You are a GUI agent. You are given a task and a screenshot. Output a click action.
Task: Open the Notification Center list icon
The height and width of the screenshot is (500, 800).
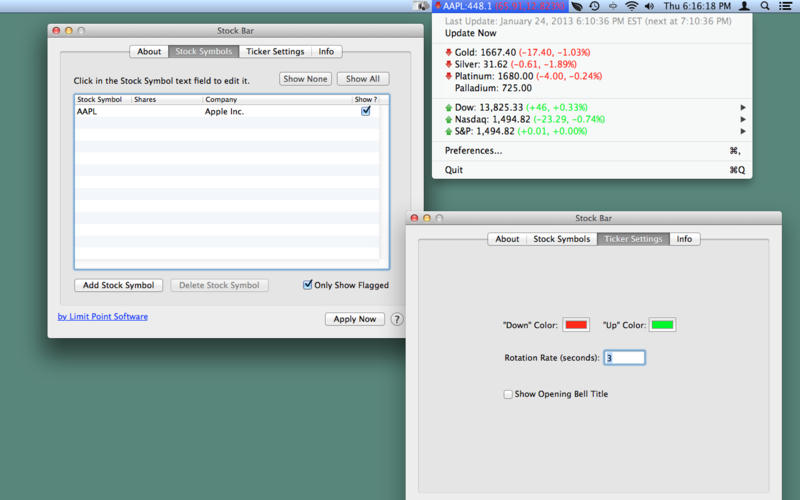click(786, 6)
